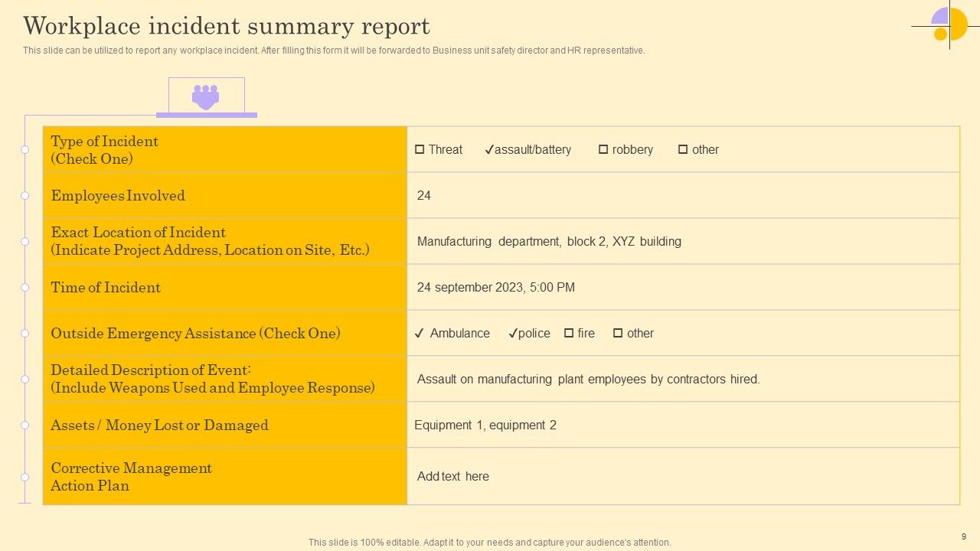Screen dimensions: 980x551
Task: Select the Equipment 1, equipment 2 text
Action: coord(485,425)
